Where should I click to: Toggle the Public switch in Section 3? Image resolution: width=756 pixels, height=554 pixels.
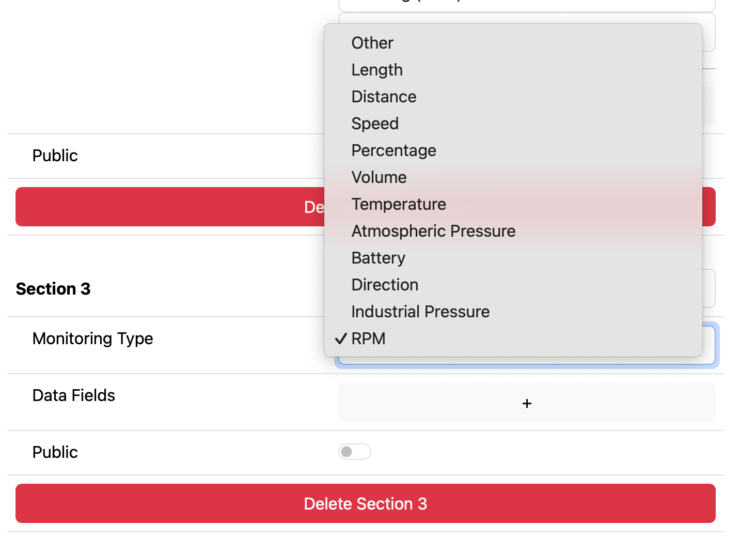click(x=354, y=452)
